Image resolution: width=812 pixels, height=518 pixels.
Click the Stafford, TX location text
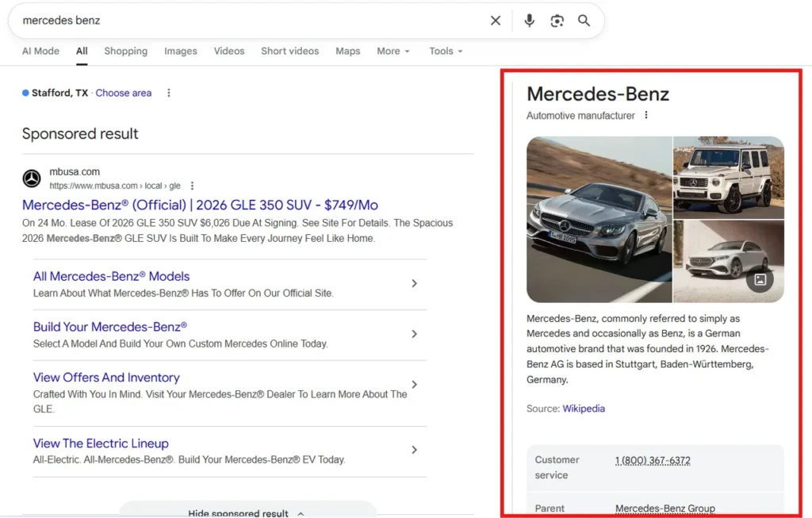click(59, 93)
